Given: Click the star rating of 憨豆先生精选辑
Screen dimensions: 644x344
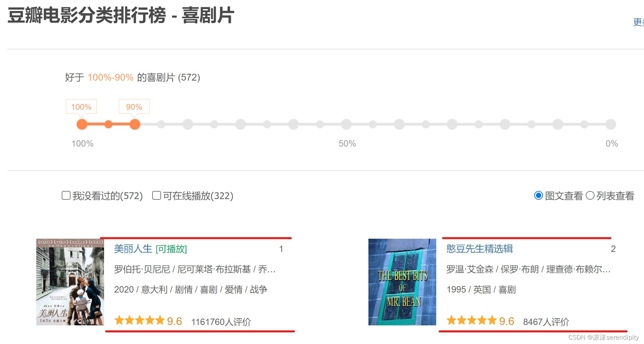Looking at the screenshot, I should pos(472,320).
